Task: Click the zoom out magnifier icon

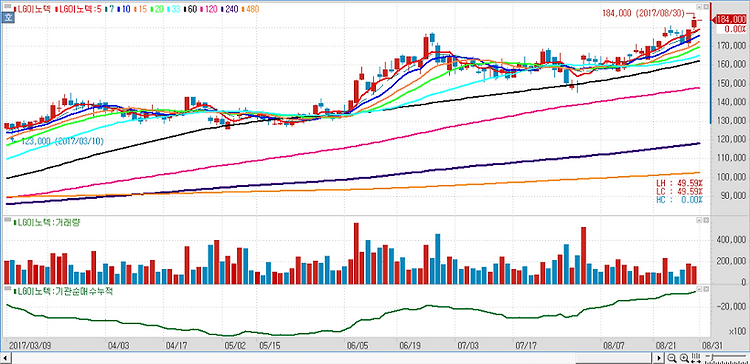Action: 672,358
